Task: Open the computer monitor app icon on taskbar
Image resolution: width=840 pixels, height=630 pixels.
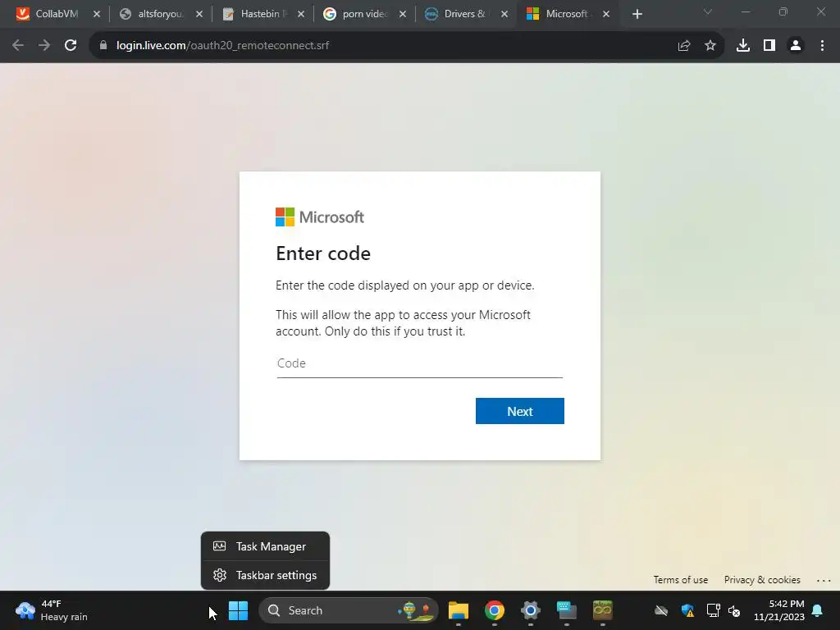Action: pos(566,610)
